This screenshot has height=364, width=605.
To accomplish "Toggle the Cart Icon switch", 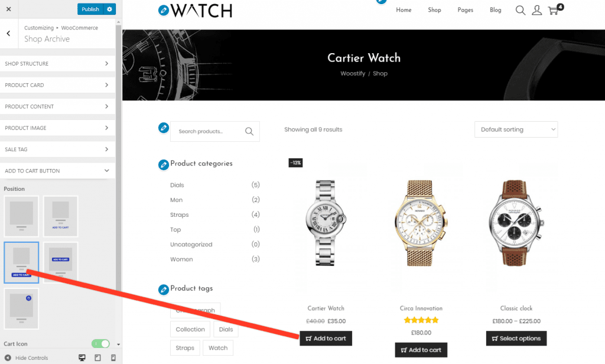I will coord(100,343).
